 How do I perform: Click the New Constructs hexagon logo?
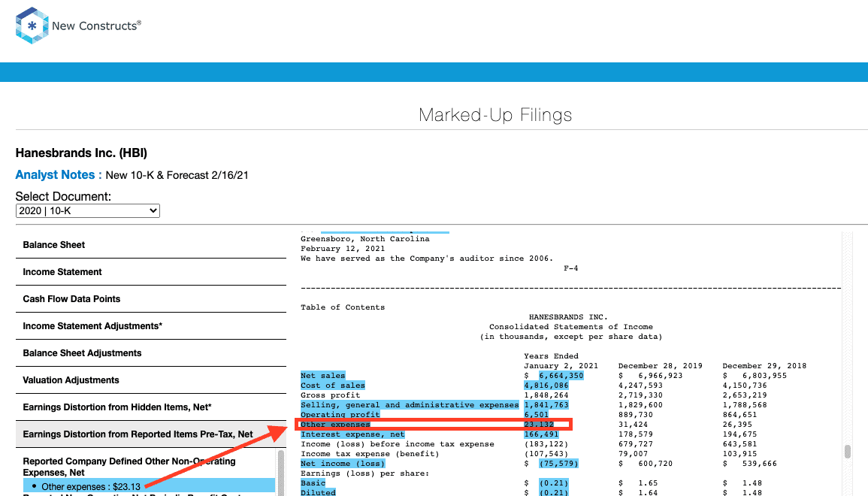click(x=32, y=26)
